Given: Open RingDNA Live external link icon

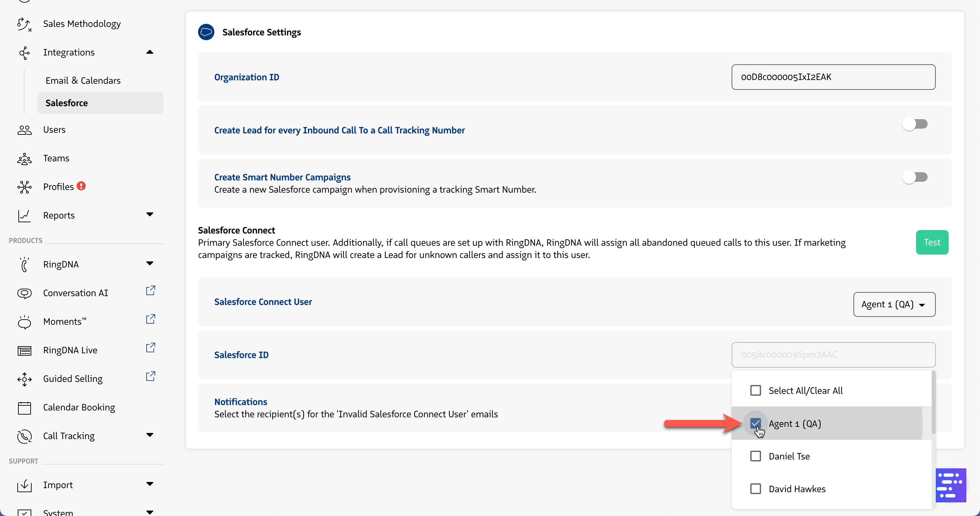Looking at the screenshot, I should (x=151, y=348).
